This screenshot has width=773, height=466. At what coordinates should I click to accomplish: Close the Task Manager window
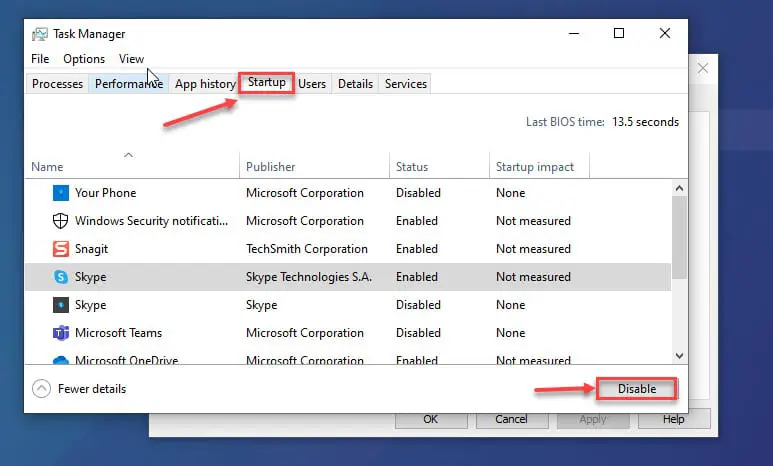tap(665, 34)
